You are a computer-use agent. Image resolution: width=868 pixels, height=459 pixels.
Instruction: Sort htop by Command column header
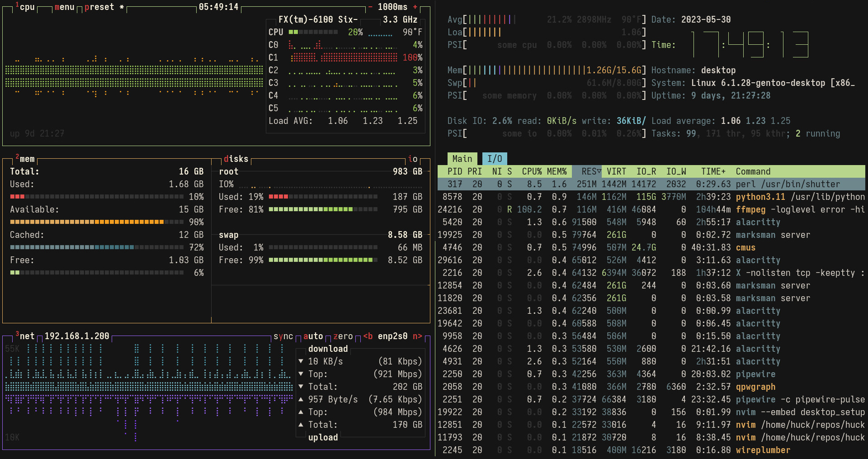[x=753, y=171]
